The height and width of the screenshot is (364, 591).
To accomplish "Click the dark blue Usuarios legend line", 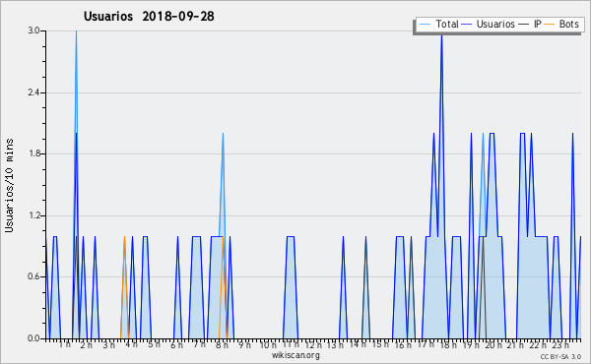I will click(x=467, y=24).
